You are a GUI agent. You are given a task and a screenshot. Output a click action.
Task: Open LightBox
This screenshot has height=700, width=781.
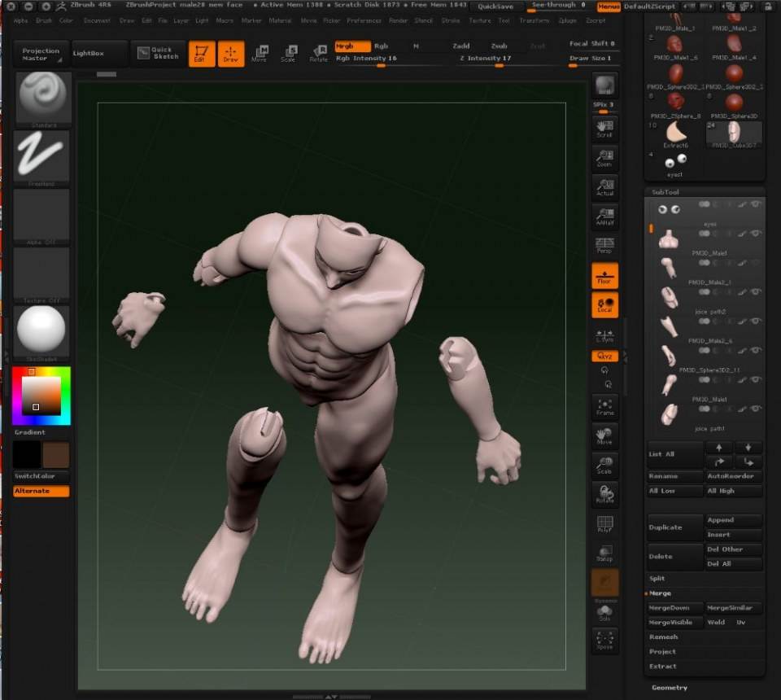point(99,53)
